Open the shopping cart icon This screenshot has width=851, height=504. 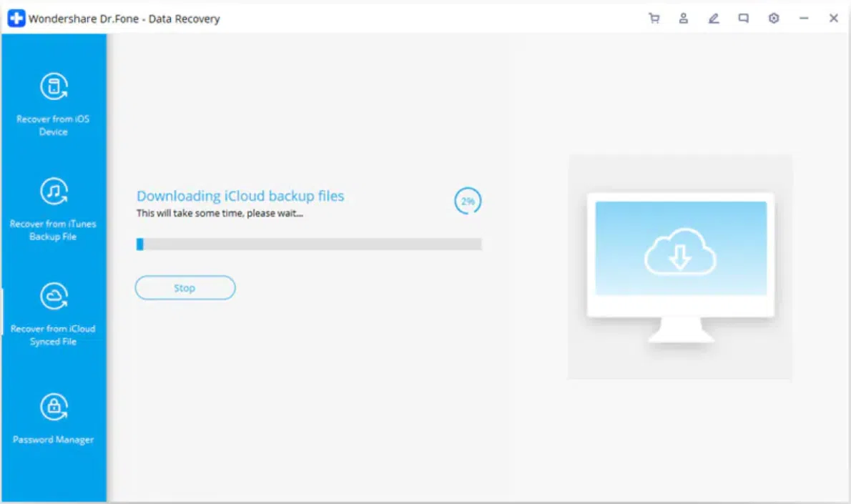point(654,19)
